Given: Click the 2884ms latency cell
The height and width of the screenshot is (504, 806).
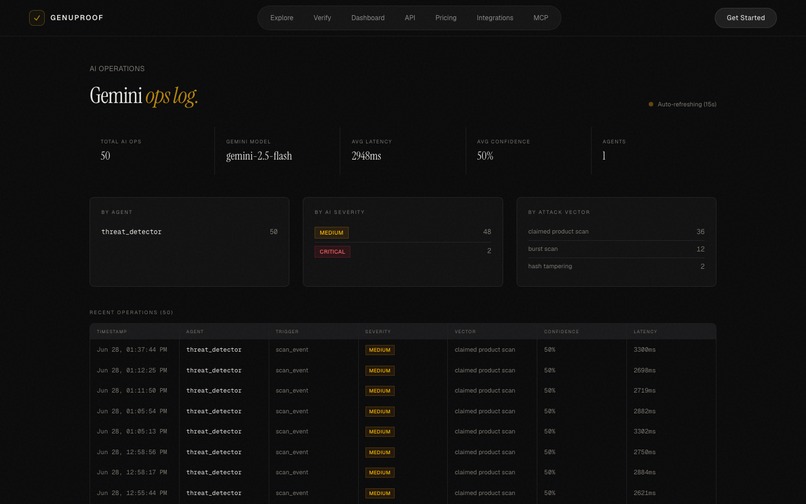Looking at the screenshot, I should point(645,472).
